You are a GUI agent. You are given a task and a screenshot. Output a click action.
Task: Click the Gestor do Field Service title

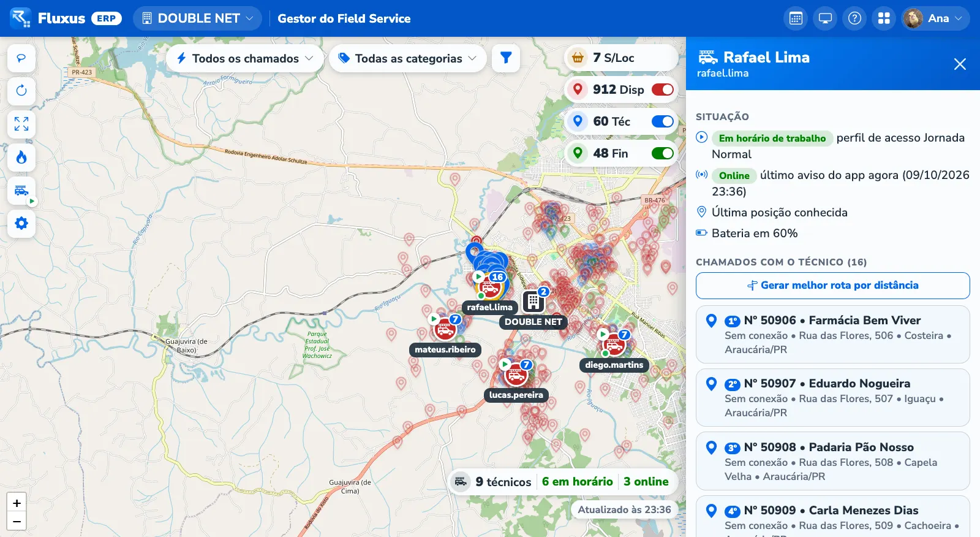coord(344,18)
